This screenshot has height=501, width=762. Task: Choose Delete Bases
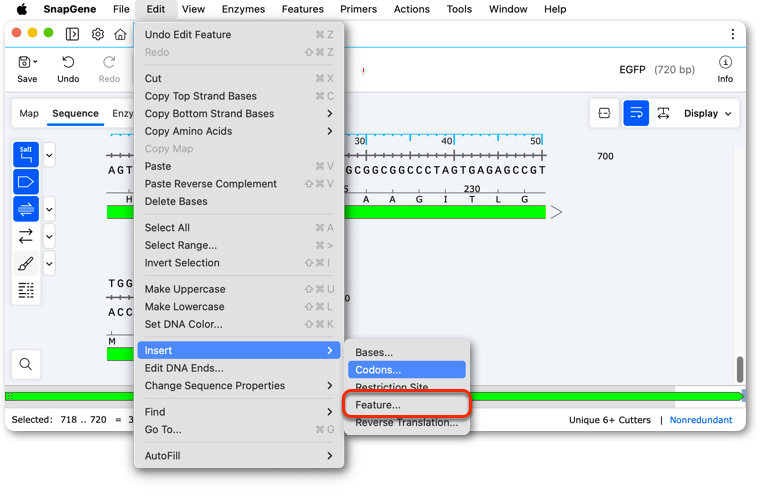pyautogui.click(x=239, y=201)
